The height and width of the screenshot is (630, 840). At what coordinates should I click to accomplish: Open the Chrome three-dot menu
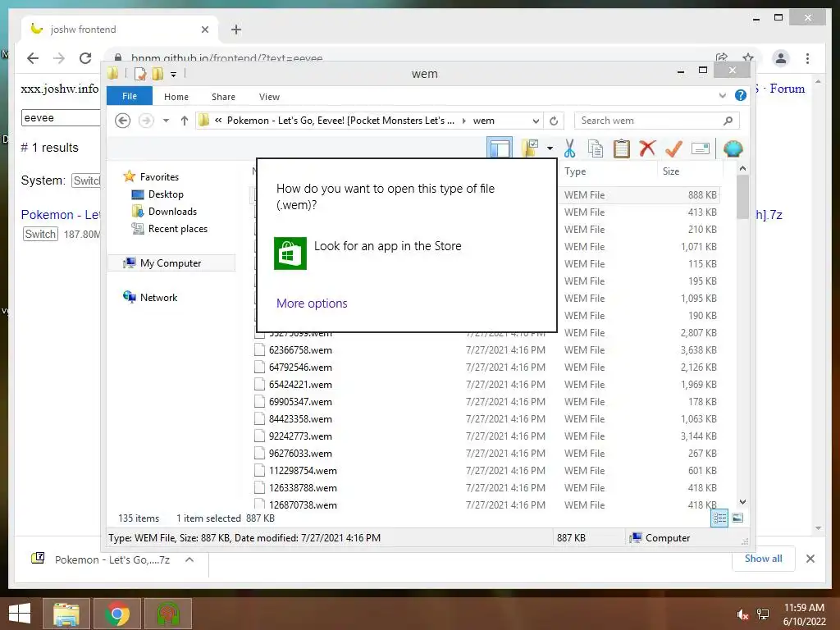coord(807,58)
